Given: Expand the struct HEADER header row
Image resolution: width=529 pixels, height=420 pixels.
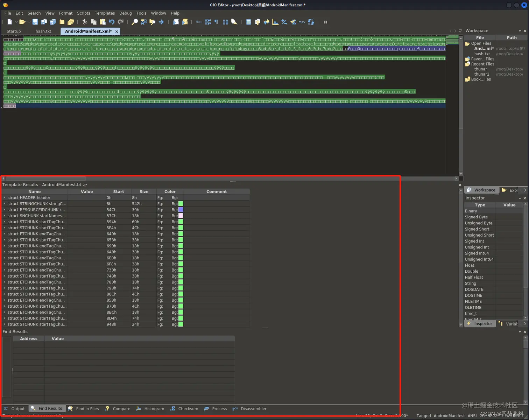Looking at the screenshot, I should [5, 198].
